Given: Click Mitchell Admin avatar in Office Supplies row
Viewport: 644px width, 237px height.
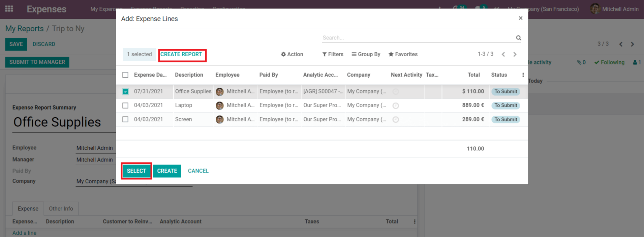Looking at the screenshot, I should click(220, 91).
